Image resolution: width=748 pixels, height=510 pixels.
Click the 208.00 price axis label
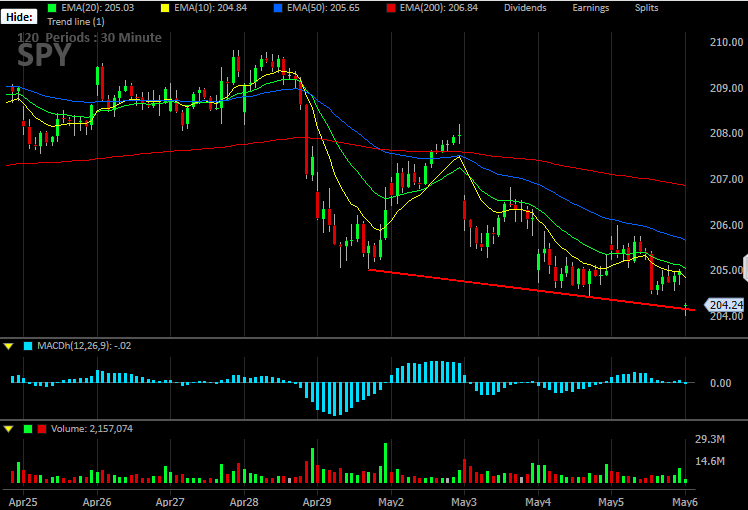pos(727,133)
